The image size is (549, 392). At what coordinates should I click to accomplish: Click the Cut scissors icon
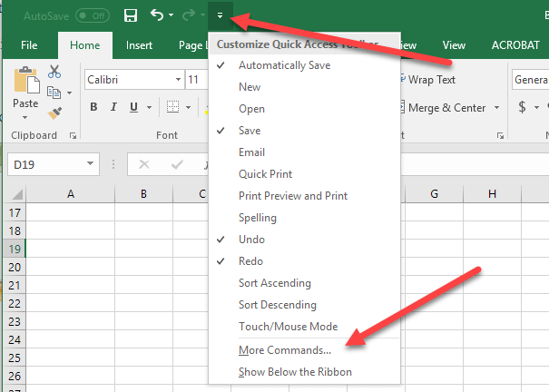[54, 73]
